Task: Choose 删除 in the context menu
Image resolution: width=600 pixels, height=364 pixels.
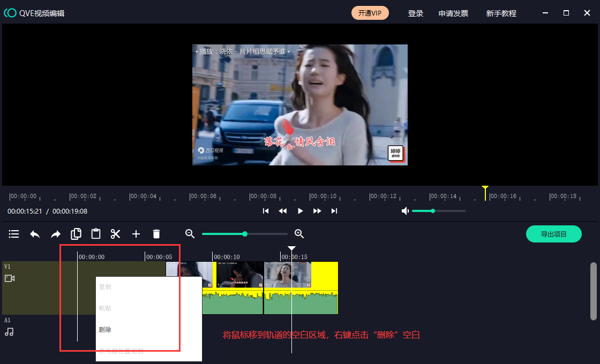Action: [x=106, y=330]
